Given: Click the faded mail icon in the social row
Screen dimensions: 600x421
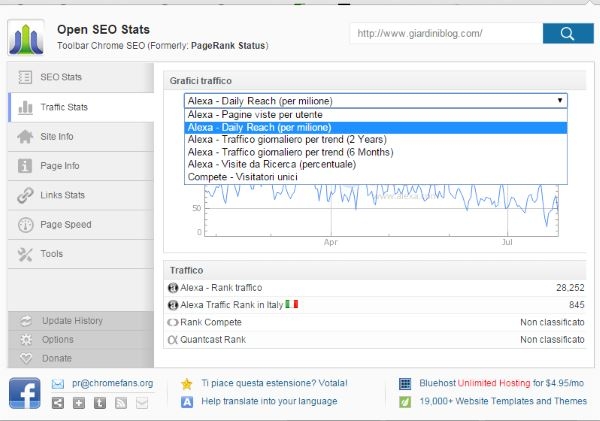Looking at the screenshot, I should [x=142, y=403].
